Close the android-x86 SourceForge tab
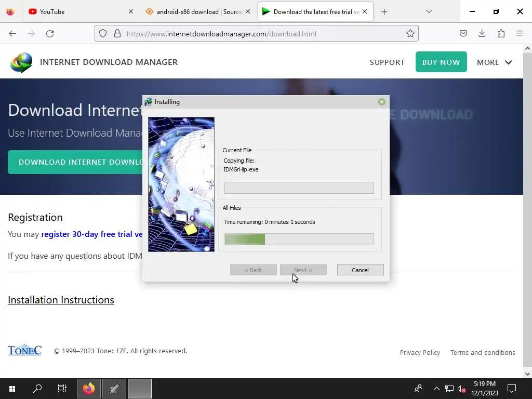This screenshot has width=532, height=399. (x=248, y=11)
